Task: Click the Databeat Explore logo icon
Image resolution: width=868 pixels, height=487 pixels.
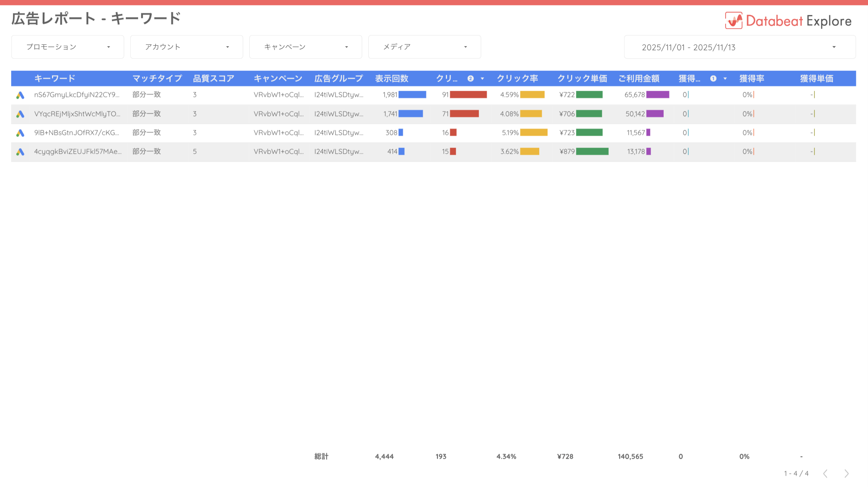Action: point(733,21)
